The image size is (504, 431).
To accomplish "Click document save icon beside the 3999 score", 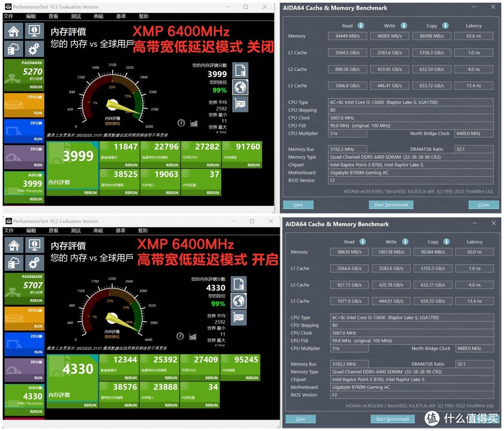I will tap(240, 70).
